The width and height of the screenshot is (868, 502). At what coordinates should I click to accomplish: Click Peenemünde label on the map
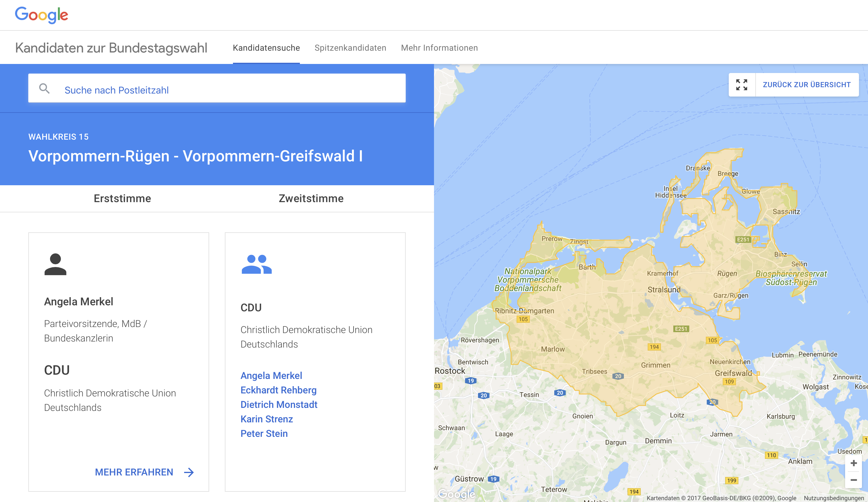(818, 354)
